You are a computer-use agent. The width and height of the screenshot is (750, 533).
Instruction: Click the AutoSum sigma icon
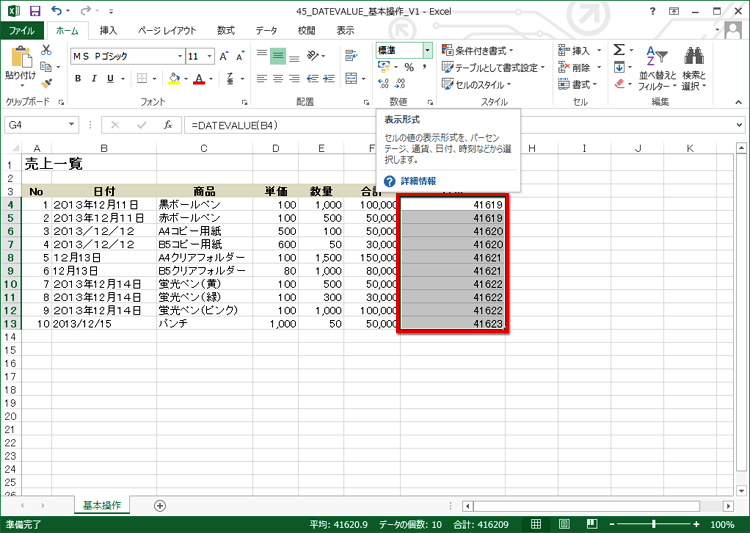click(619, 50)
